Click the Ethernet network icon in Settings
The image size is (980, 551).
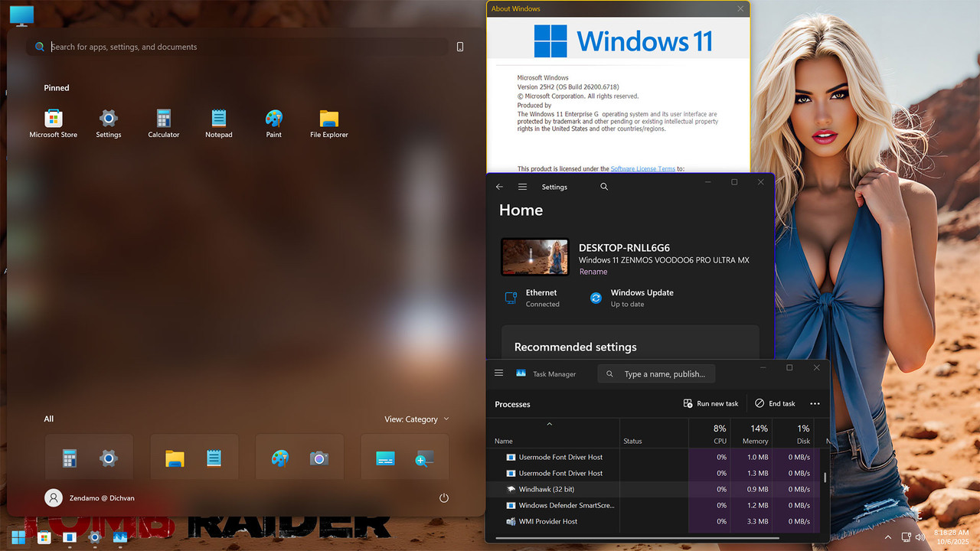tap(511, 298)
